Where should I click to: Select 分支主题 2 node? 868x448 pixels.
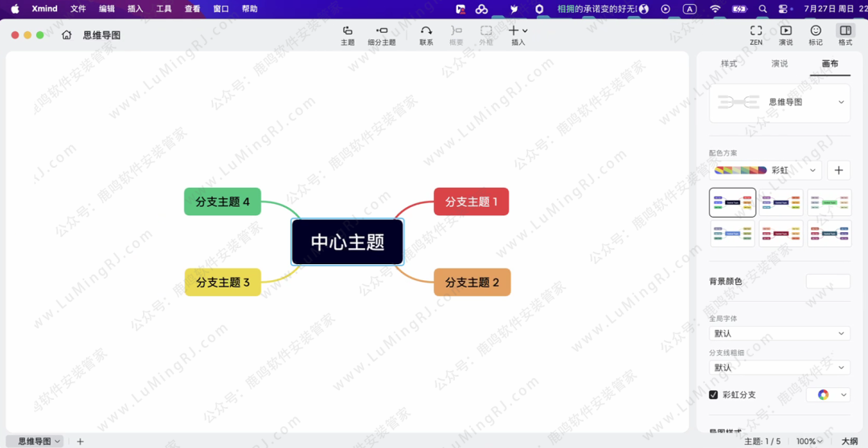click(473, 282)
